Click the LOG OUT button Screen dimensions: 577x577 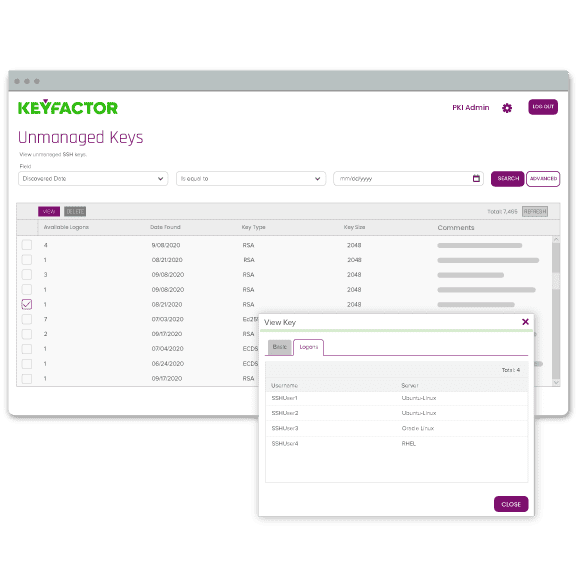[x=543, y=107]
